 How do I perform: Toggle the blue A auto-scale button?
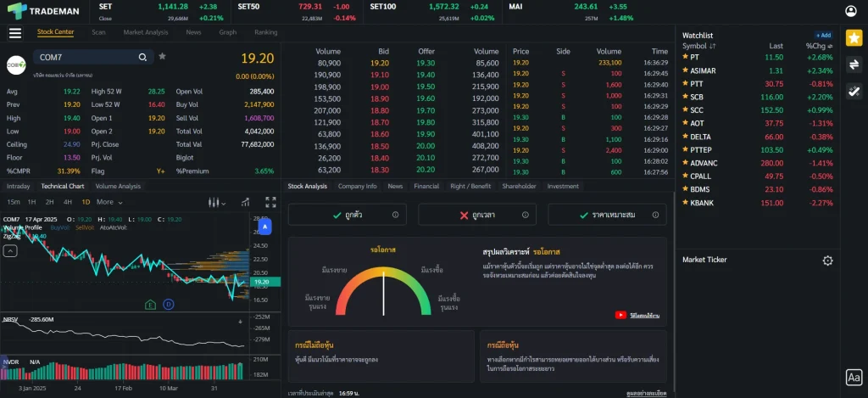265,227
